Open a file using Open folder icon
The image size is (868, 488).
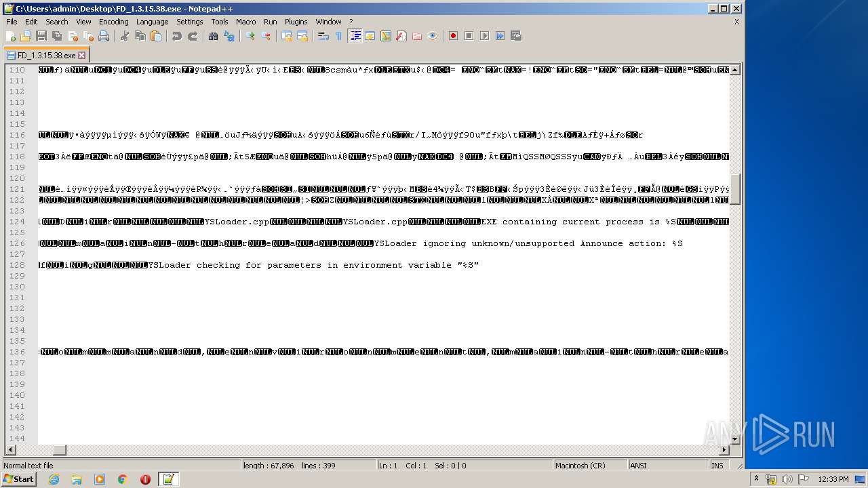(26, 36)
